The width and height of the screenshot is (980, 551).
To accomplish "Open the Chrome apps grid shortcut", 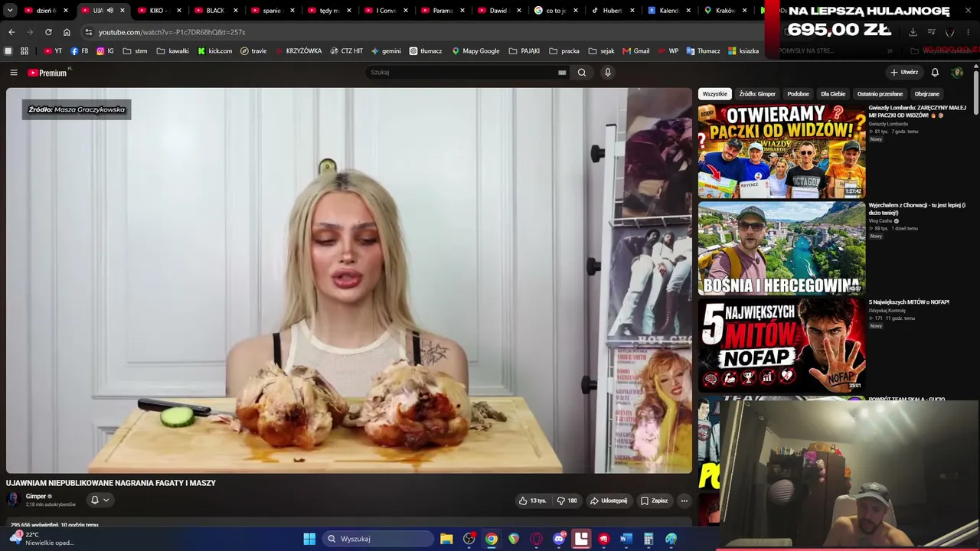I will [24, 51].
